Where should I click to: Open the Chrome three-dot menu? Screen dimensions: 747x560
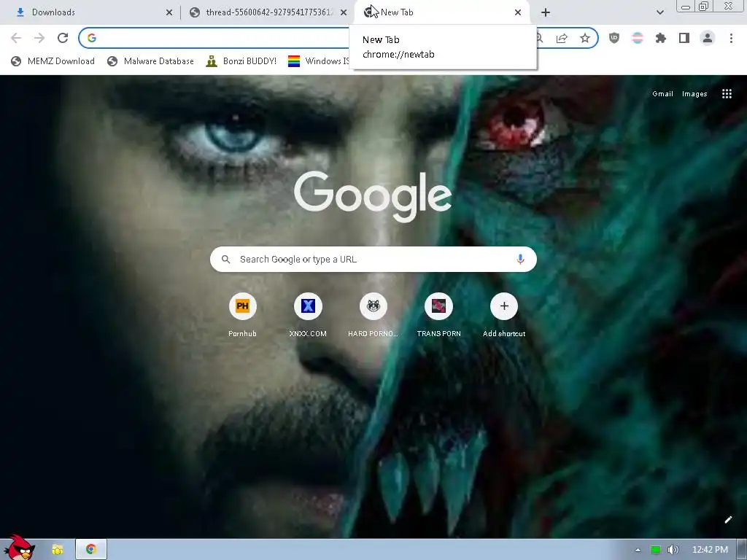[731, 38]
